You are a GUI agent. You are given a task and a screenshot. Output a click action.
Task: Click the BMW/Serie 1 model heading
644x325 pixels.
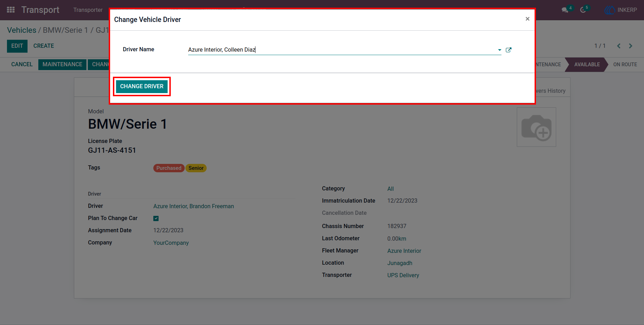point(128,124)
